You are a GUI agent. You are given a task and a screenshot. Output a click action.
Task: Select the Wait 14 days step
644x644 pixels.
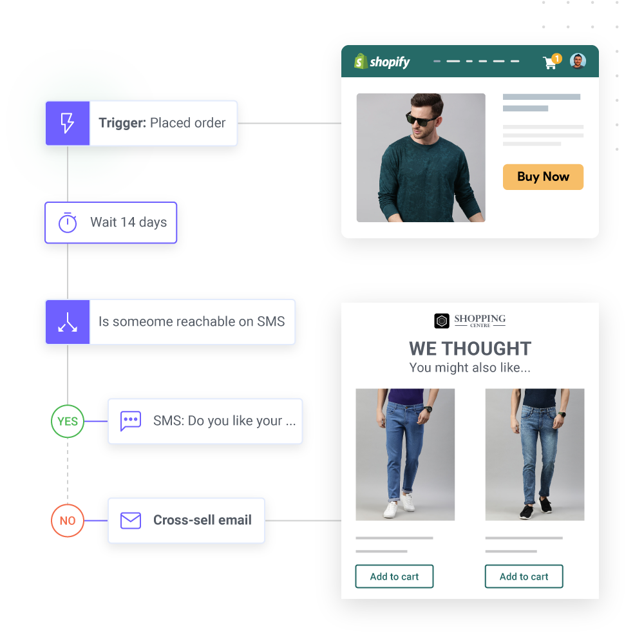click(128, 223)
